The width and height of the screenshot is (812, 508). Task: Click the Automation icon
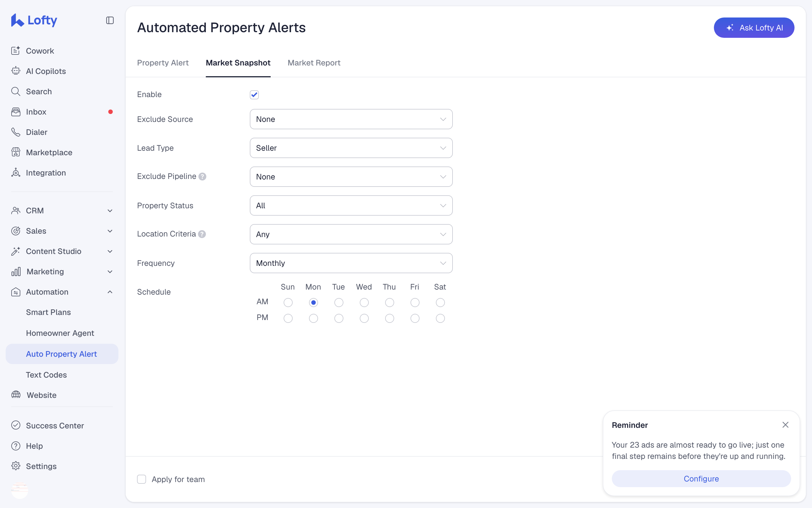tap(16, 292)
